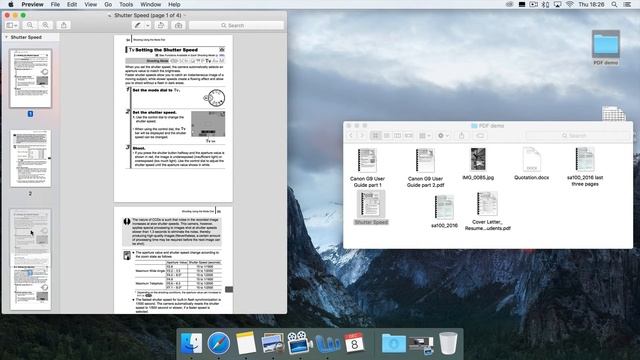Click the AirPlay display icon in menu bar
This screenshot has width=640, height=360.
(x=557, y=4)
